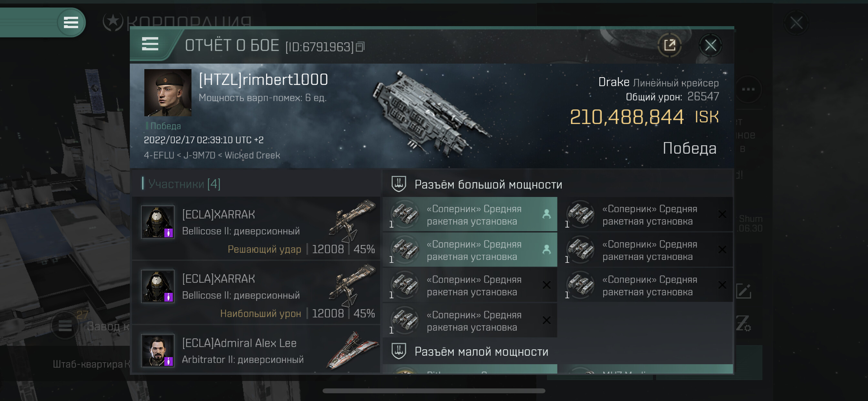868x401 pixels.
Task: Open the main menu in top-left corner
Action: [x=71, y=23]
